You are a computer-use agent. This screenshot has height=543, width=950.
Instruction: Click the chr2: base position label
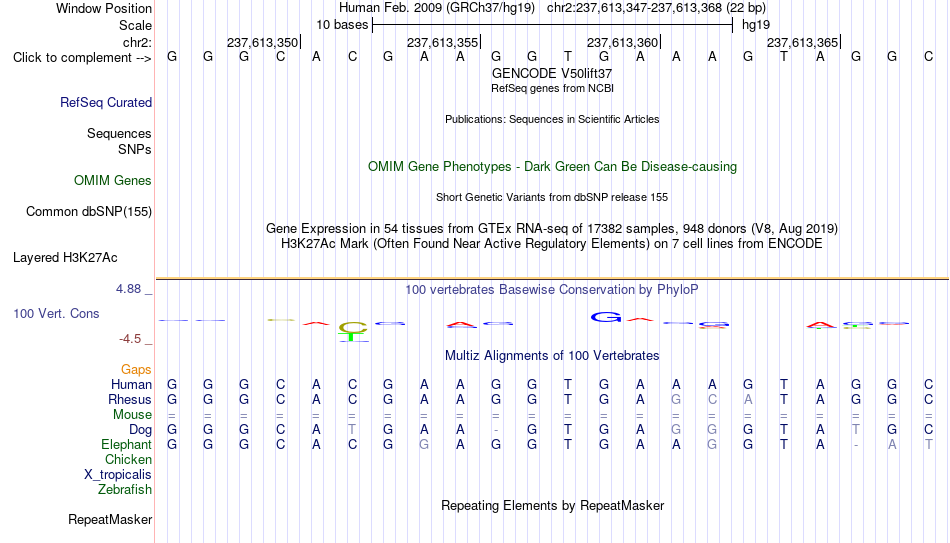coord(138,42)
